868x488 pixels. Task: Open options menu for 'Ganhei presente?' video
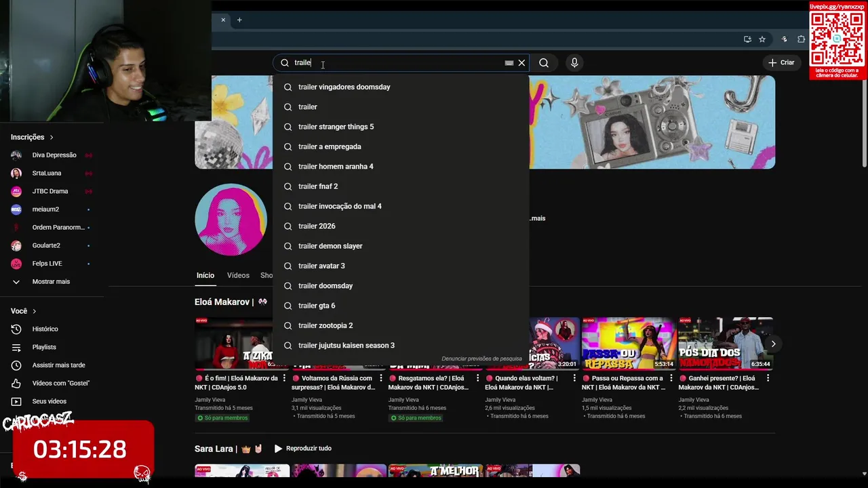pos(768,378)
